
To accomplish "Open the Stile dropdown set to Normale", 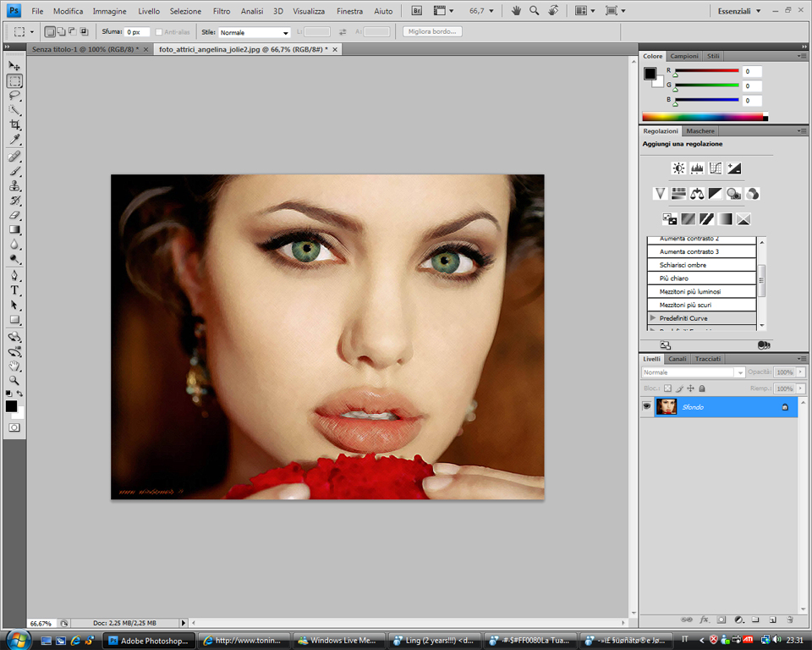I will [x=255, y=32].
